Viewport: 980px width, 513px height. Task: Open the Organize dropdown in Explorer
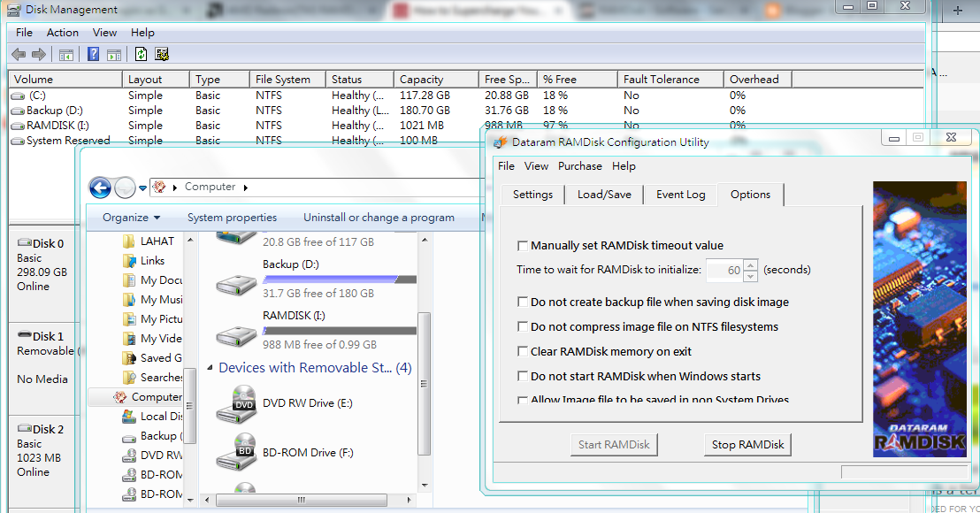[x=131, y=218]
